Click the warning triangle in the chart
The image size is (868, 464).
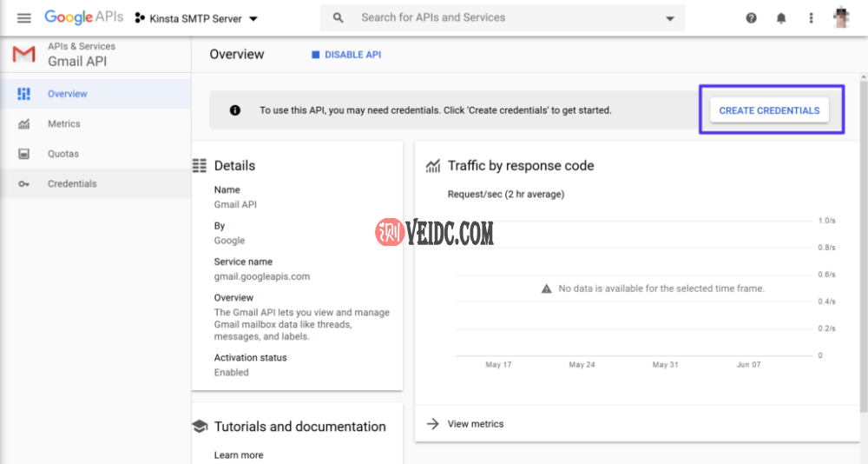pos(546,288)
